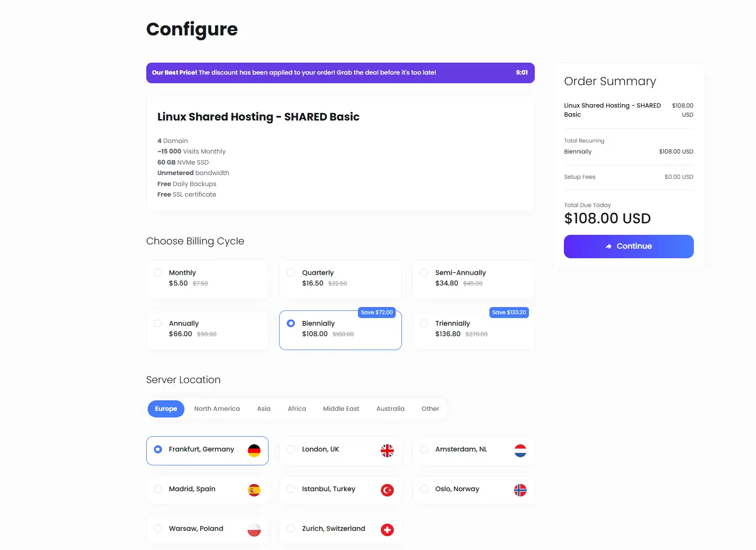Screen dimensions: 756x550
Task: Click the Poland flag icon
Action: [254, 530]
